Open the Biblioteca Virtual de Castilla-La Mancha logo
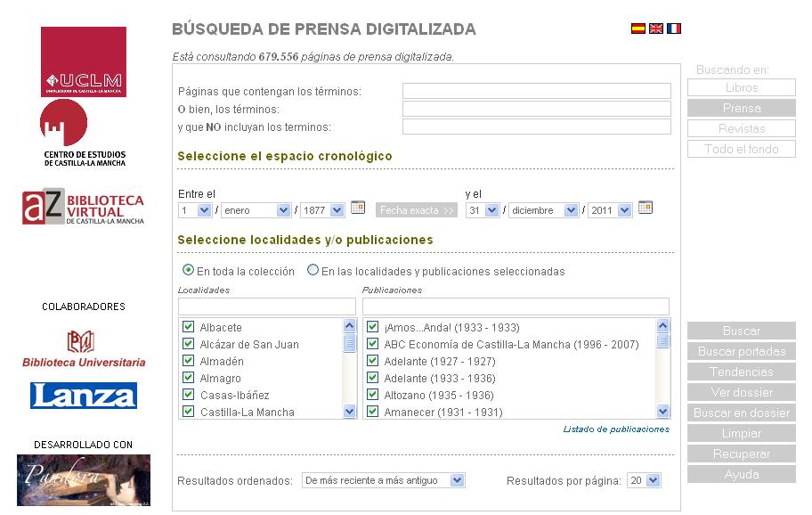This screenshot has height=515, width=812. click(x=84, y=208)
